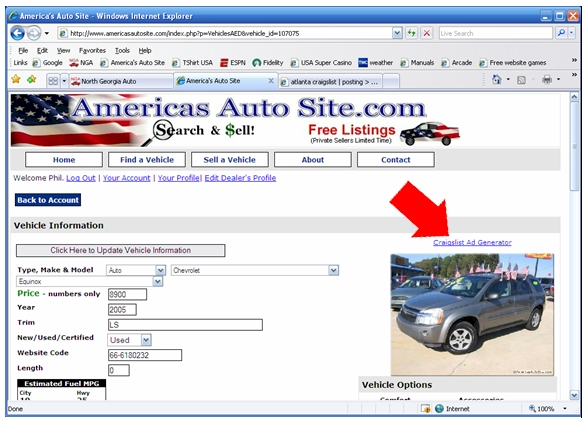Click the Sell a Vehicle button
Viewport: 587px width, 421px height.
coord(229,160)
